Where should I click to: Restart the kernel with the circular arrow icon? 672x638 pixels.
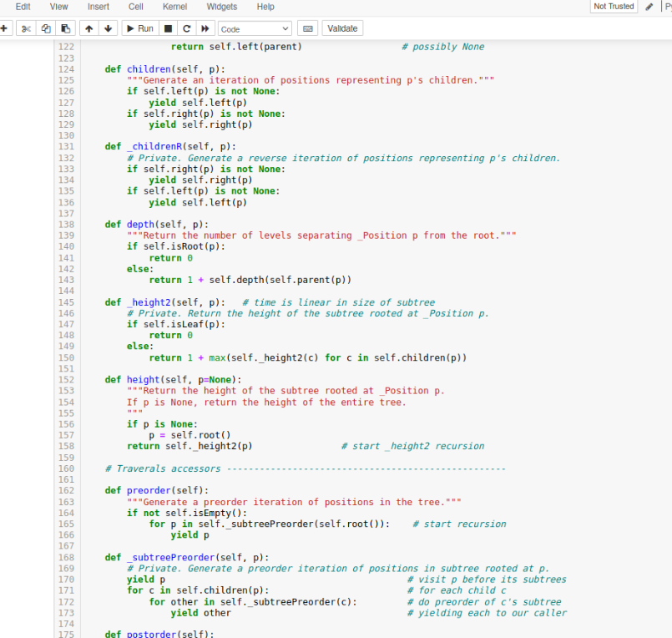point(184,28)
